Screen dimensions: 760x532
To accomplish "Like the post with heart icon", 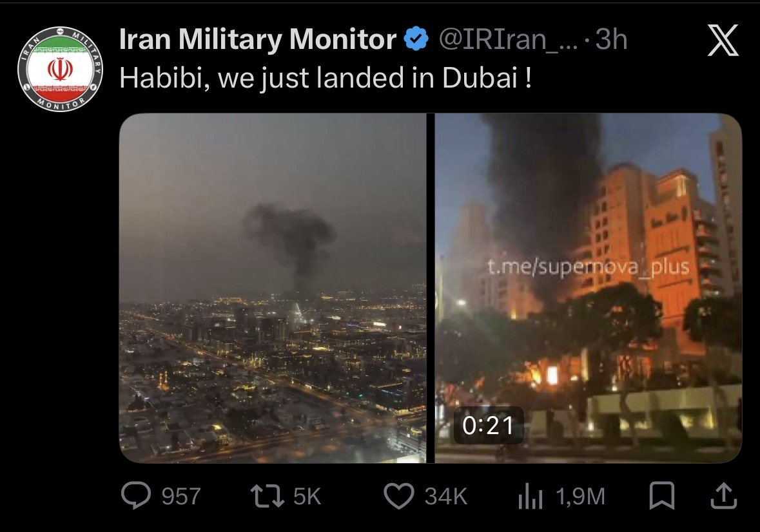I will [399, 496].
